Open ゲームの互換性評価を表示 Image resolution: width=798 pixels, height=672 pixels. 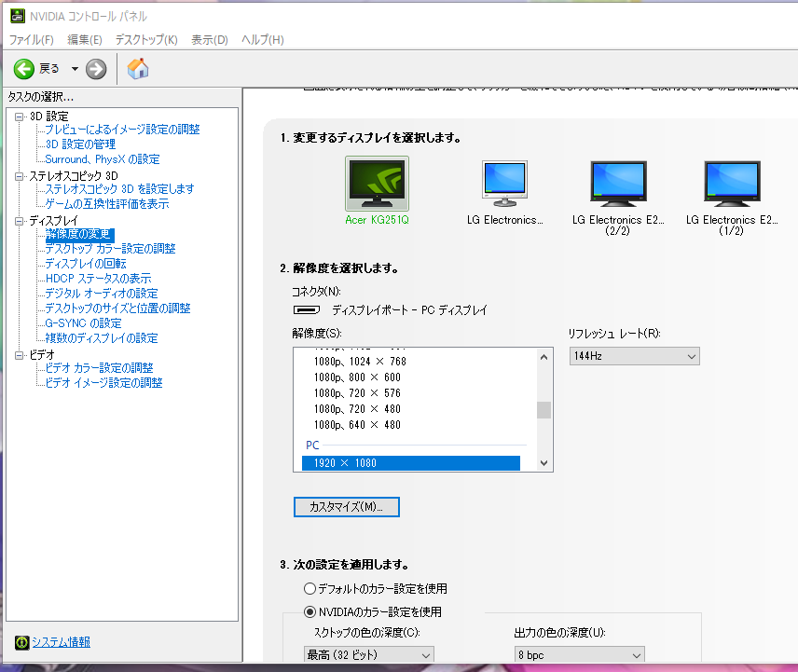[107, 204]
